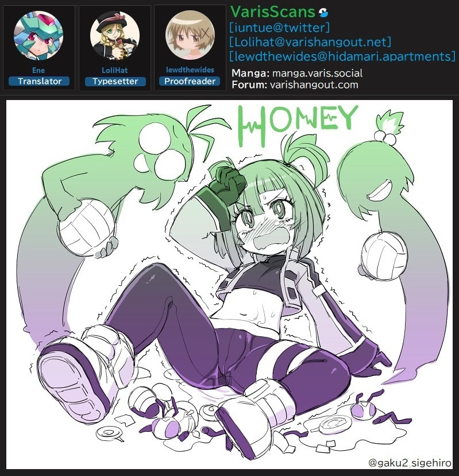Open the Lolihat@varishangout.net link
The width and height of the screenshot is (459, 476).
click(310, 42)
